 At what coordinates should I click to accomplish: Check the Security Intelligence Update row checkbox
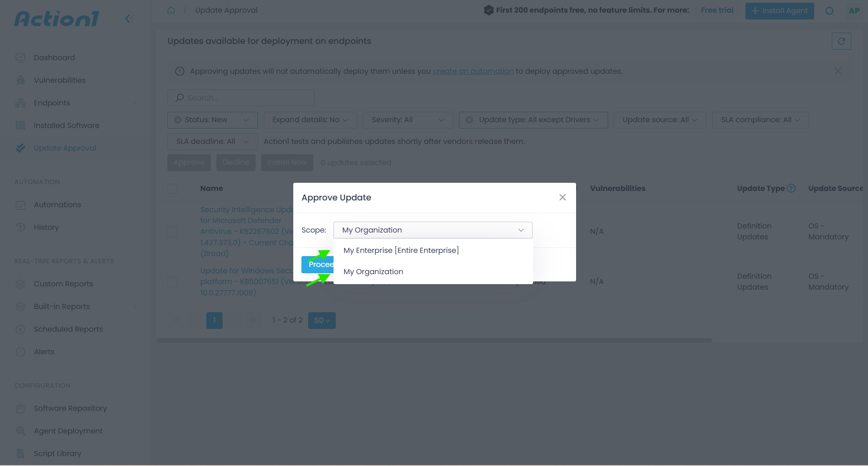[x=173, y=232]
